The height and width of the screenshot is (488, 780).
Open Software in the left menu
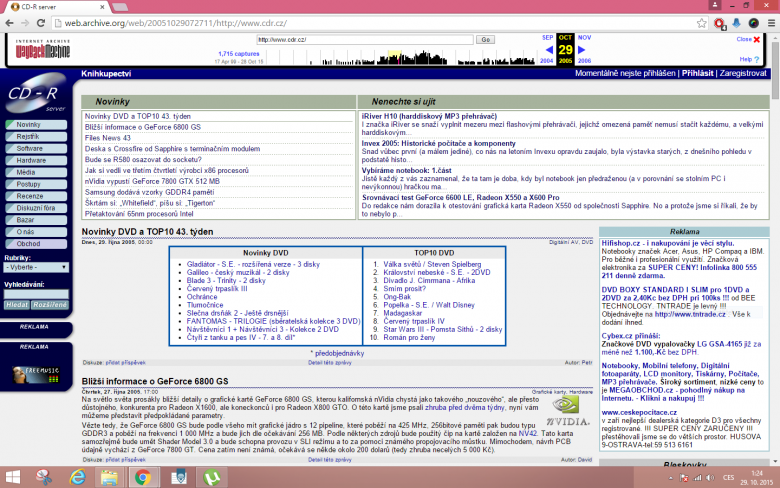pyautogui.click(x=36, y=148)
